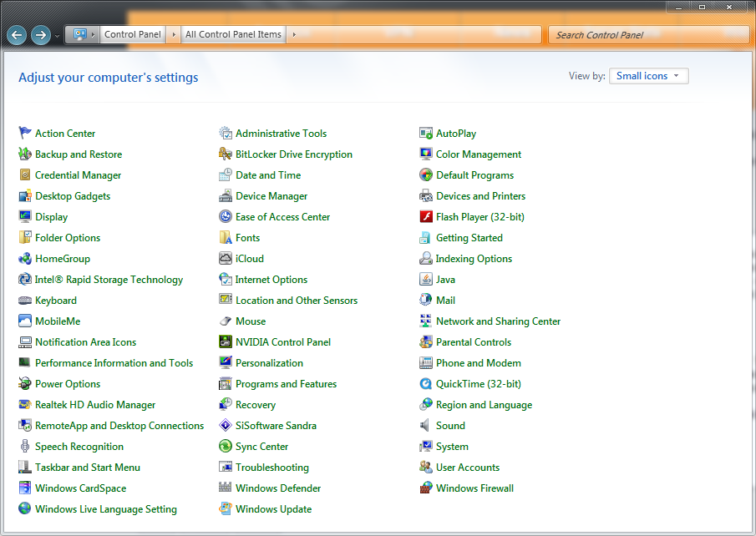
Task: Open the View by Small icons dropdown
Action: point(648,76)
